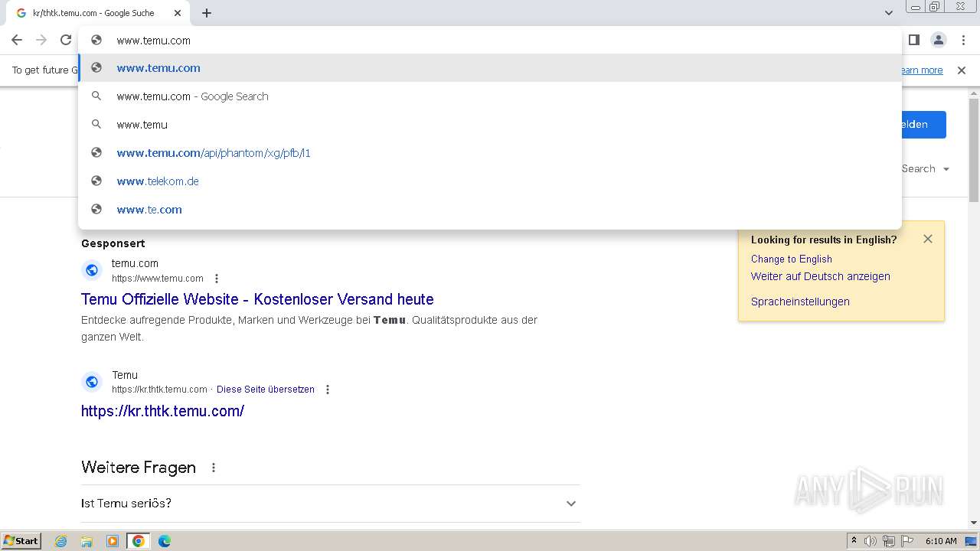980x551 pixels.
Task: Show hidden system tray icons
Action: [854, 541]
